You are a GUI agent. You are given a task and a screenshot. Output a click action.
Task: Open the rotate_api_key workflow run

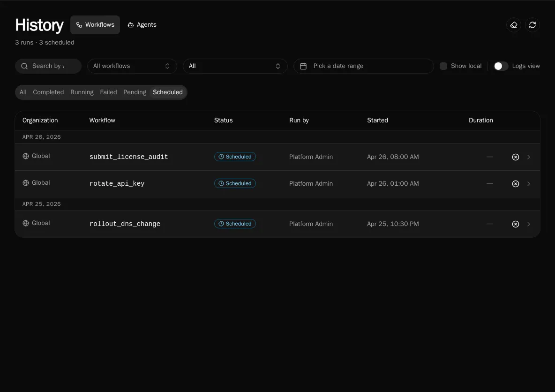(x=277, y=184)
